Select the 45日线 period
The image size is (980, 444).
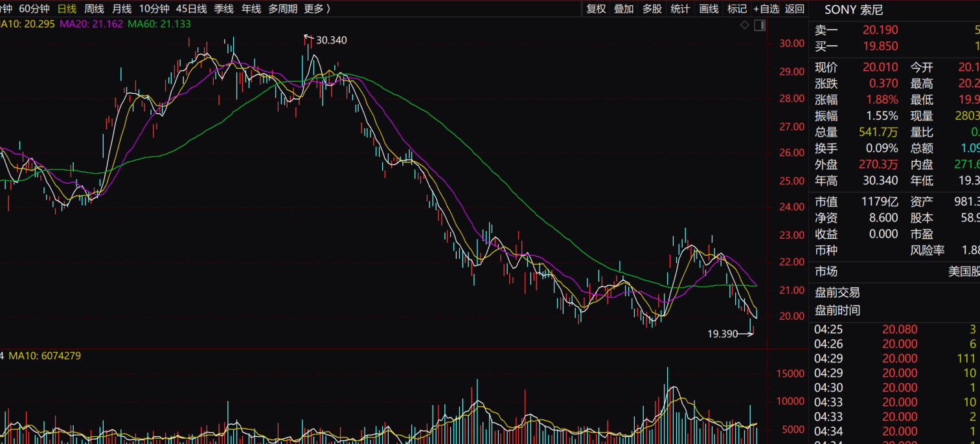click(192, 8)
